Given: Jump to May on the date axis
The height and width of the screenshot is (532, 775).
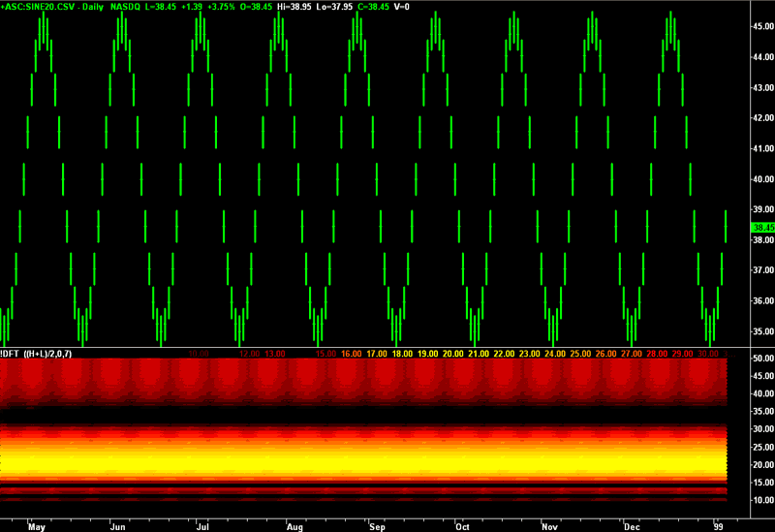Looking at the screenshot, I should click(38, 525).
